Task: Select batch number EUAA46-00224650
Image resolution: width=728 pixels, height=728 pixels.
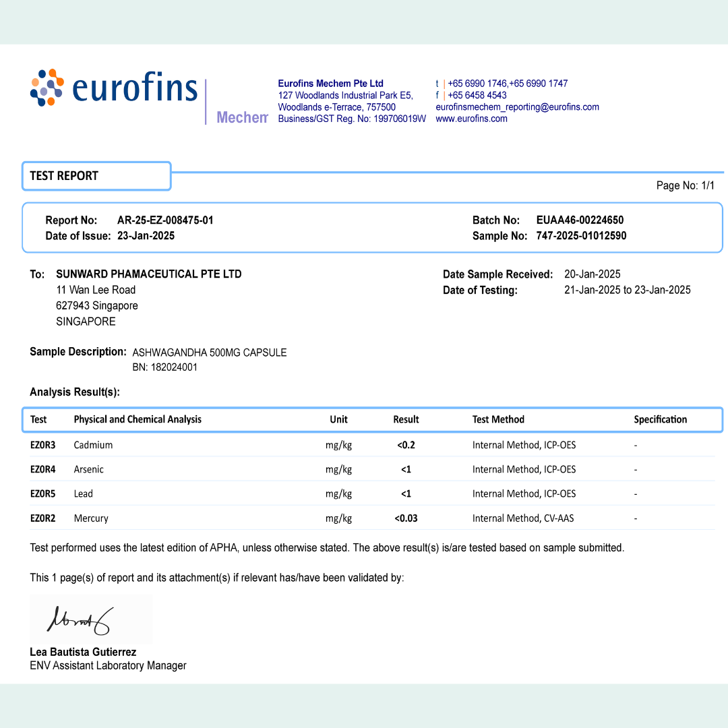Action: [580, 220]
